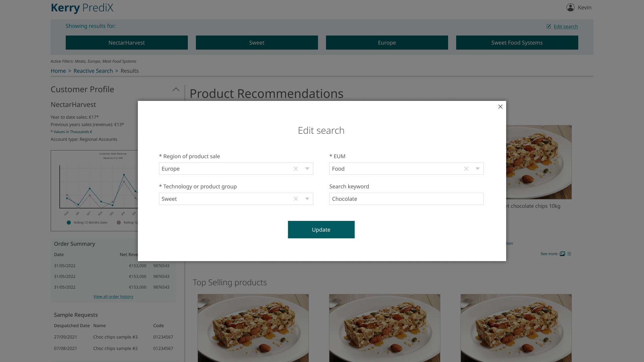Click the pencil icon beside Edit search
The width and height of the screenshot is (644, 362).
pos(549,26)
